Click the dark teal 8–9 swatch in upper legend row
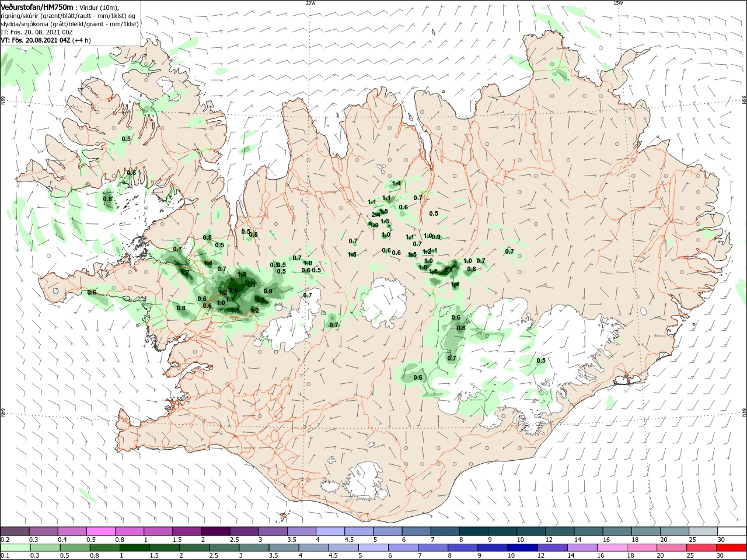The image size is (747, 560). pyautogui.click(x=473, y=531)
